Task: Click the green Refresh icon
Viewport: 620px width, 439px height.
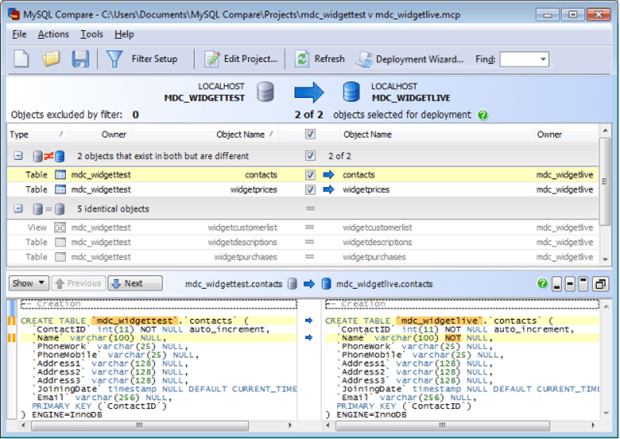Action: tap(302, 59)
